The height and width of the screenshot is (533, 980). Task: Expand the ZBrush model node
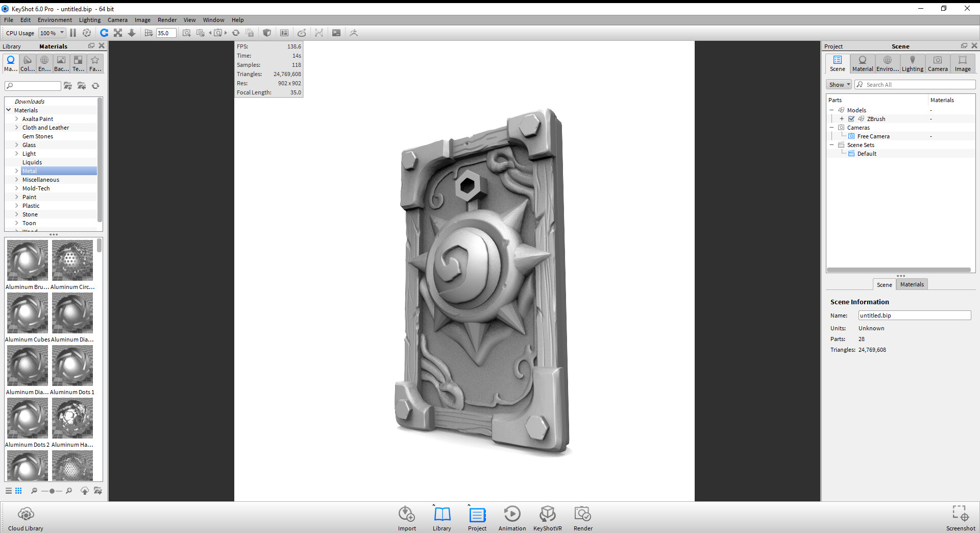842,119
